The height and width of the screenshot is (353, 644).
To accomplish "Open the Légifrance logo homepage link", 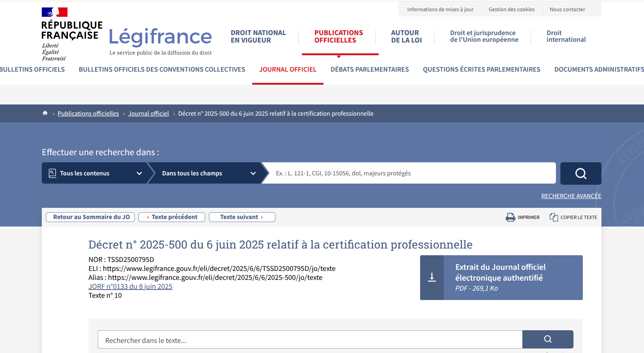I will pos(160,41).
